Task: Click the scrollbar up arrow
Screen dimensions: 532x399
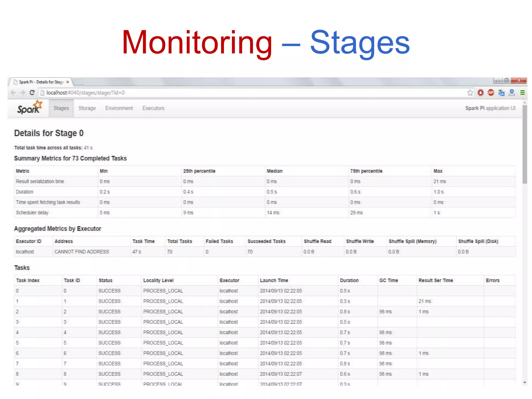Action: [525, 103]
